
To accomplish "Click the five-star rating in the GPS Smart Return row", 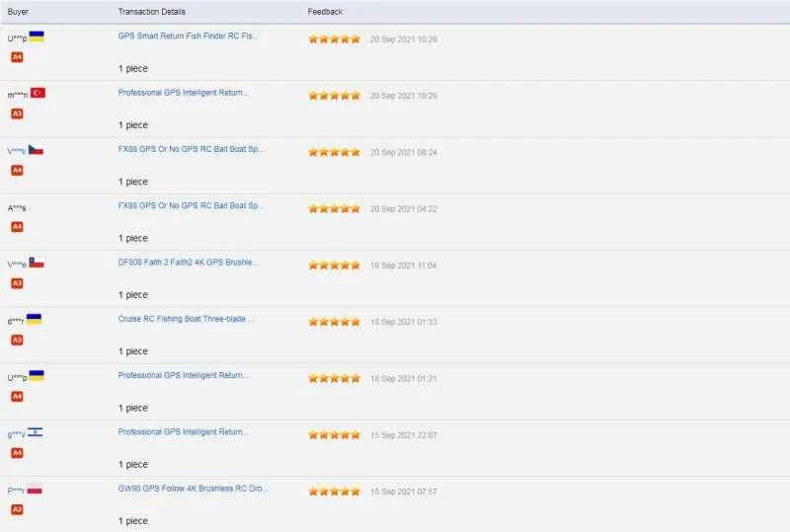I will [335, 38].
